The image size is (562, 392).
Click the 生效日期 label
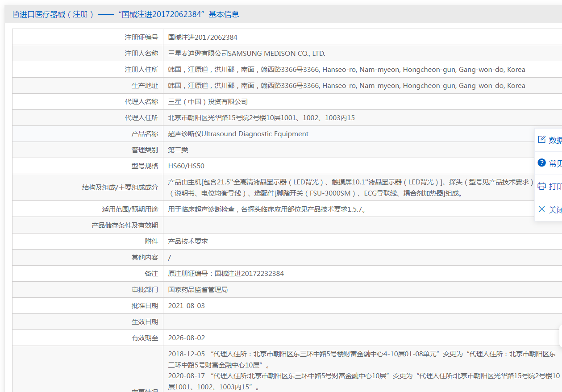[x=145, y=322]
